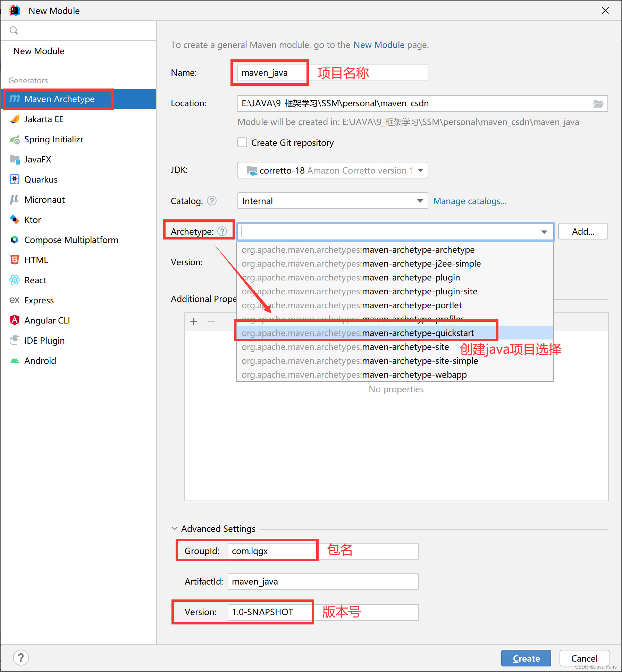Click the Create button

526,658
